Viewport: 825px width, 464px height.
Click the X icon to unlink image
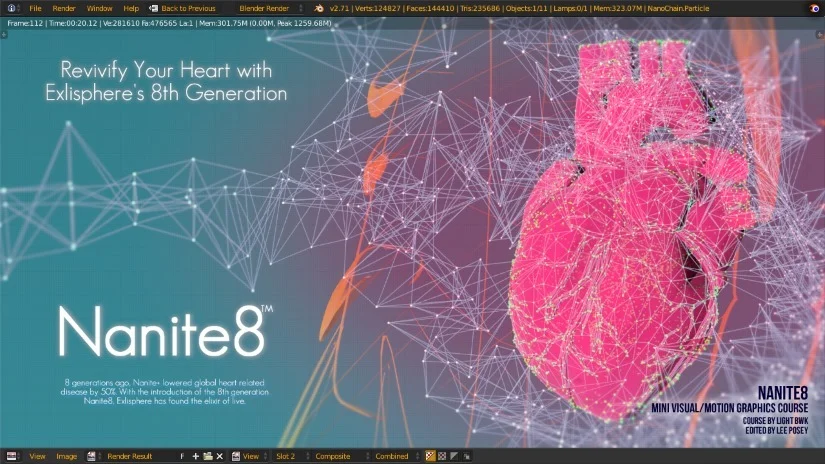click(220, 456)
